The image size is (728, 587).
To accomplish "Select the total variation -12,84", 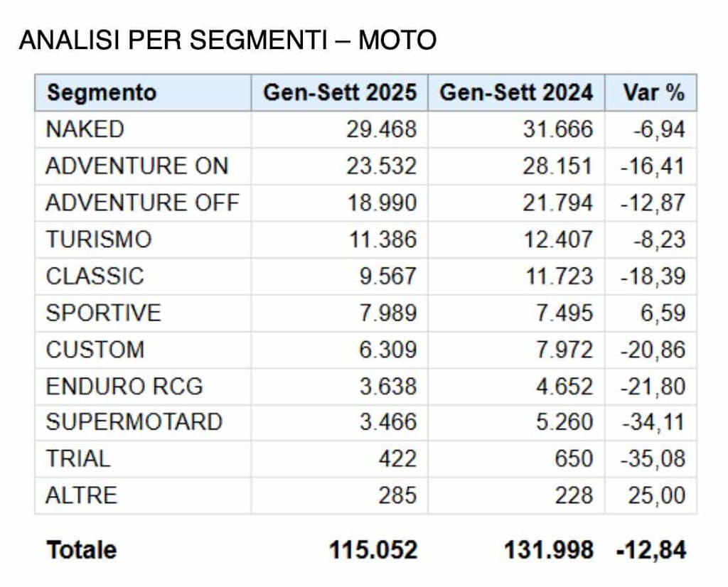I will pos(651,549).
